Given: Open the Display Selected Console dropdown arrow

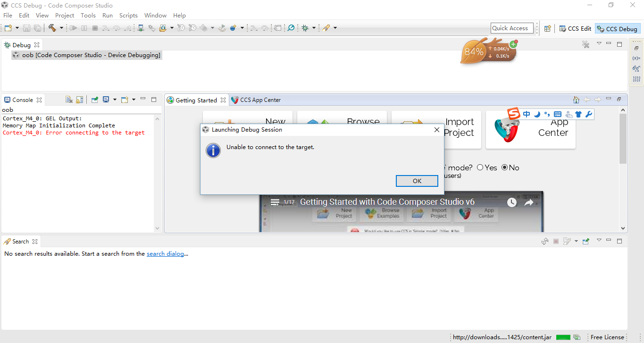Looking at the screenshot, I should click(114, 100).
